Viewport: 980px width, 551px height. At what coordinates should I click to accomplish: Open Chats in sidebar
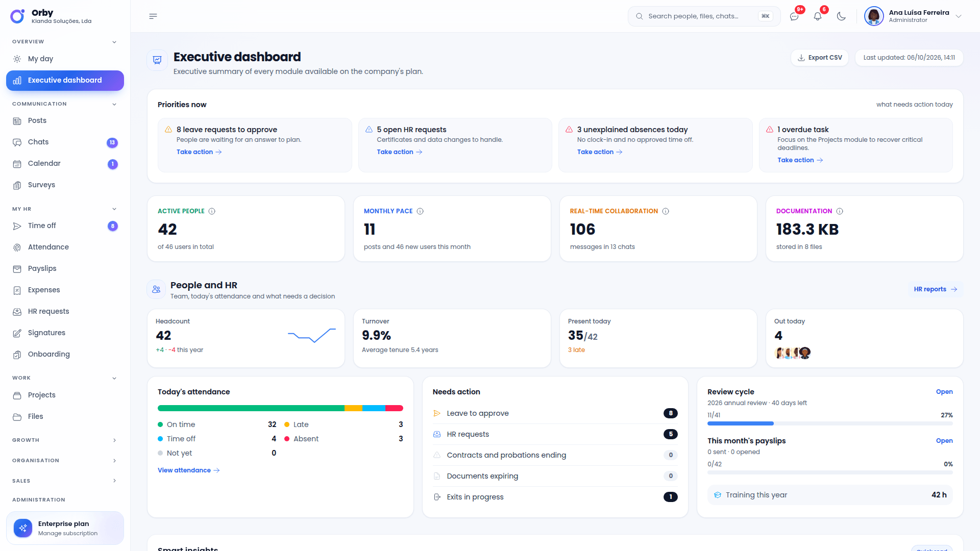click(x=65, y=142)
